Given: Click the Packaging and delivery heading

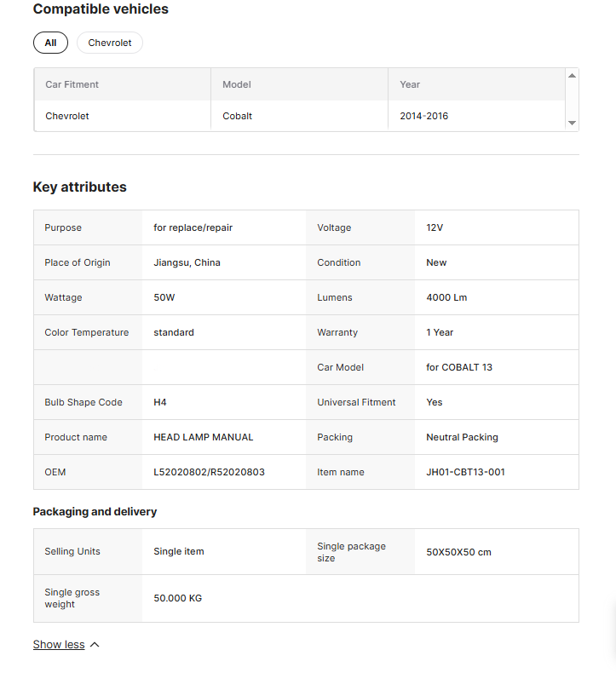Looking at the screenshot, I should click(95, 512).
